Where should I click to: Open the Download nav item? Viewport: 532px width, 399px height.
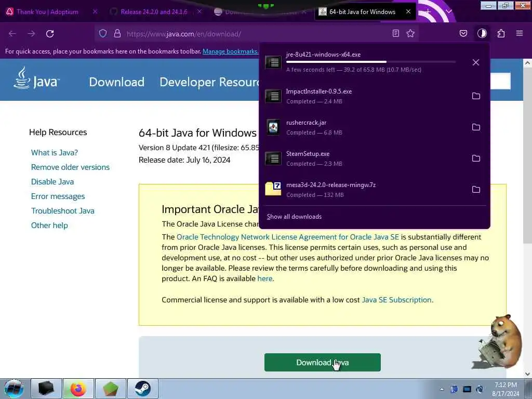[x=117, y=82]
